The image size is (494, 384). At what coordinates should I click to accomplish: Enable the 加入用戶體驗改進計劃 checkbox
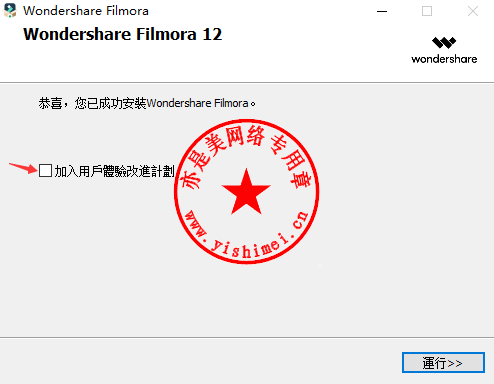(x=45, y=170)
